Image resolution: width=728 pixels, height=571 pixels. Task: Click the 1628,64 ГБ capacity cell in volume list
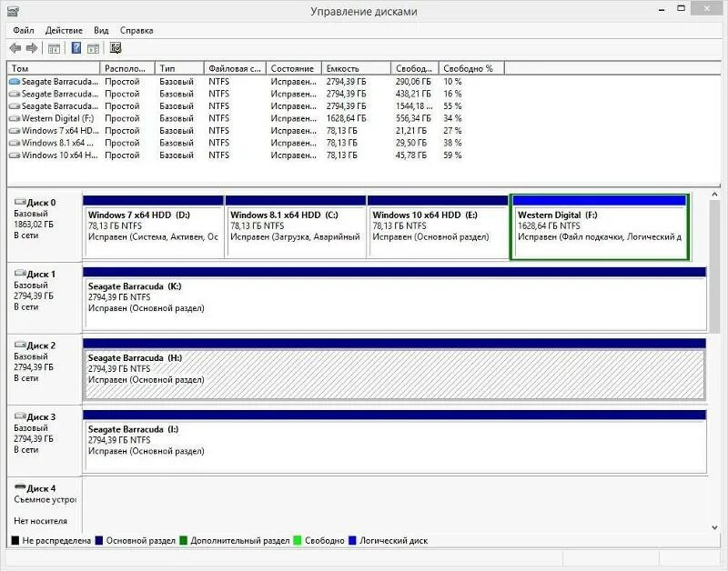[346, 118]
